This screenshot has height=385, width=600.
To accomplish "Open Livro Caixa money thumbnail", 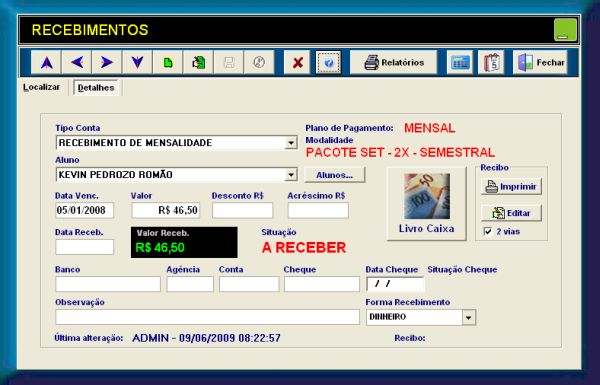I will click(x=427, y=196).
